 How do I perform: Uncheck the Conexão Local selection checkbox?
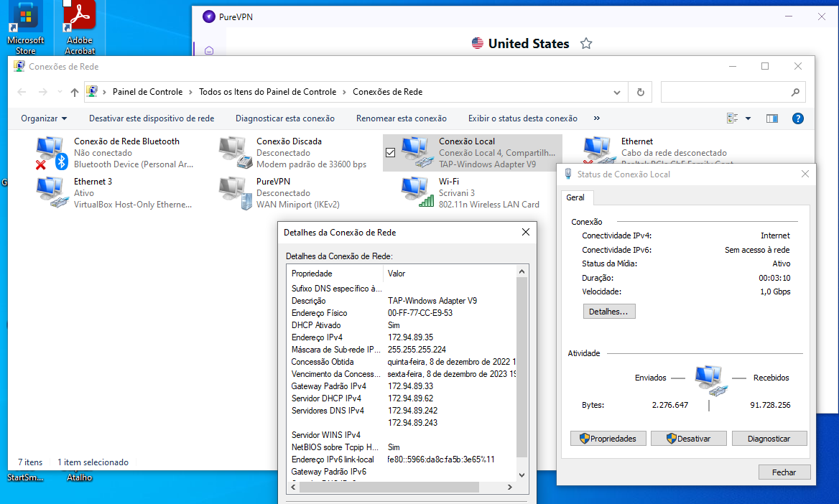pyautogui.click(x=391, y=153)
